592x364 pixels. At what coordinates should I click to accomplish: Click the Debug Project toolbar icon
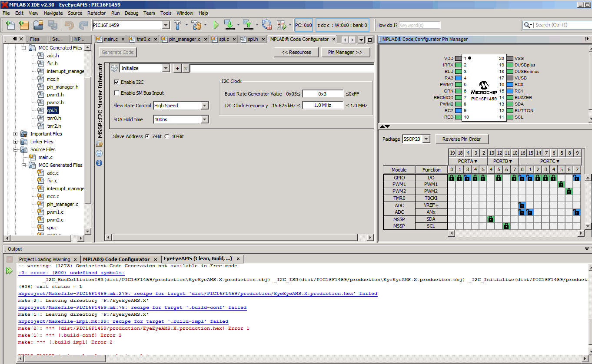(x=281, y=25)
